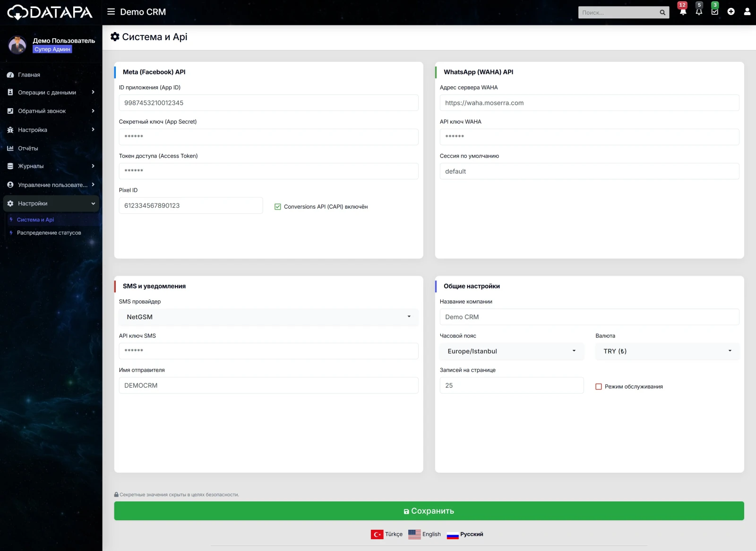Click the Pixel ID field
This screenshot has width=756, height=551.
[191, 205]
